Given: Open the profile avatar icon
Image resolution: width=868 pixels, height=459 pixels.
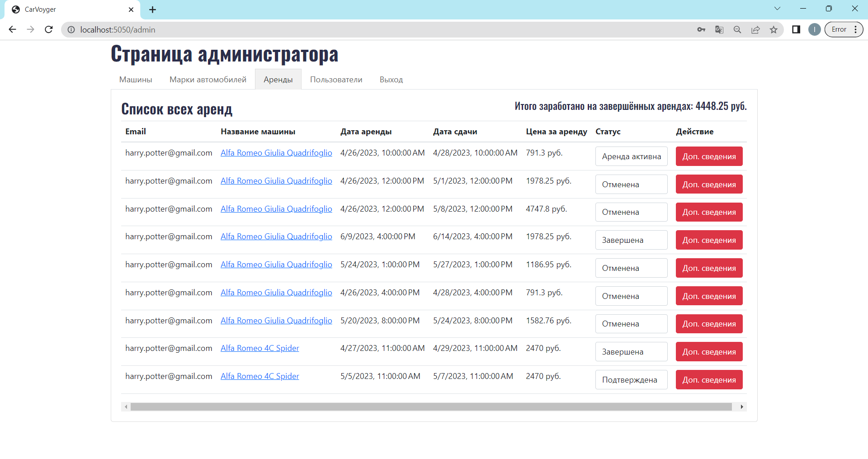Looking at the screenshot, I should tap(814, 29).
